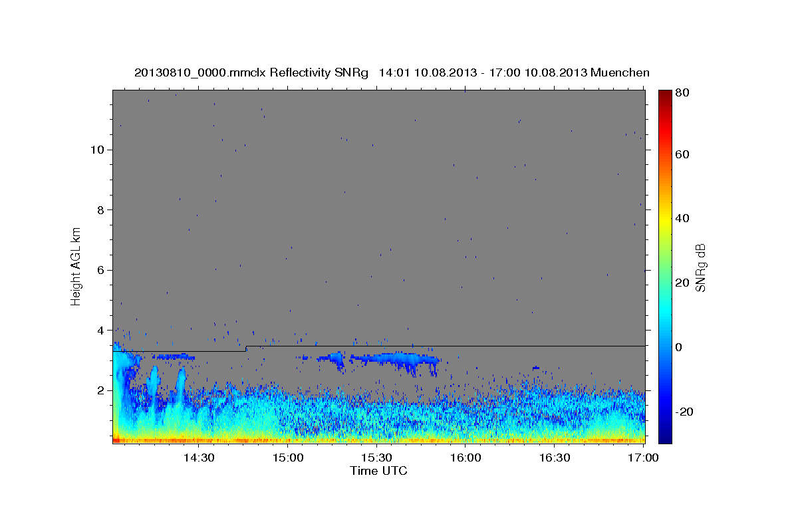The width and height of the screenshot is (798, 532).
Task: Click the dark blue bottom of colorbar
Action: 665,436
